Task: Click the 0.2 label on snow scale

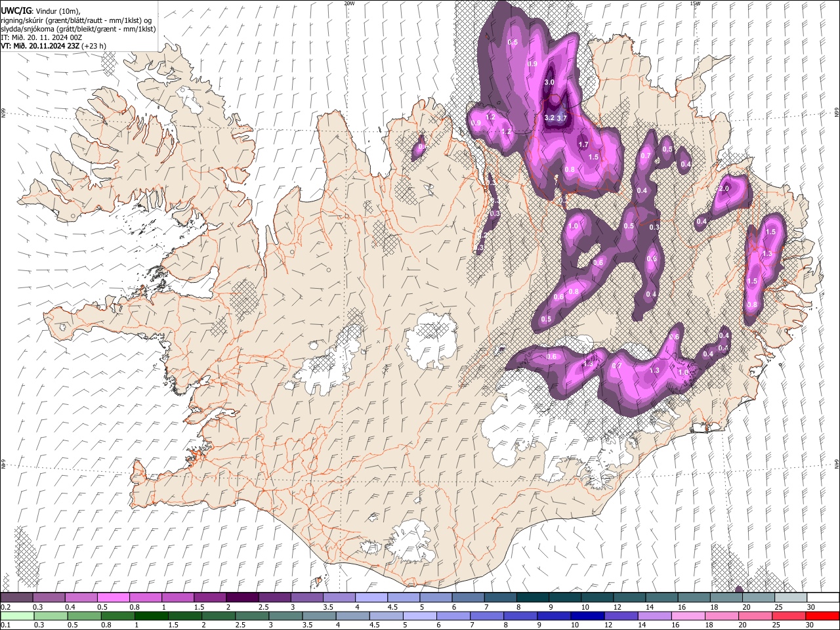Action: (5, 607)
